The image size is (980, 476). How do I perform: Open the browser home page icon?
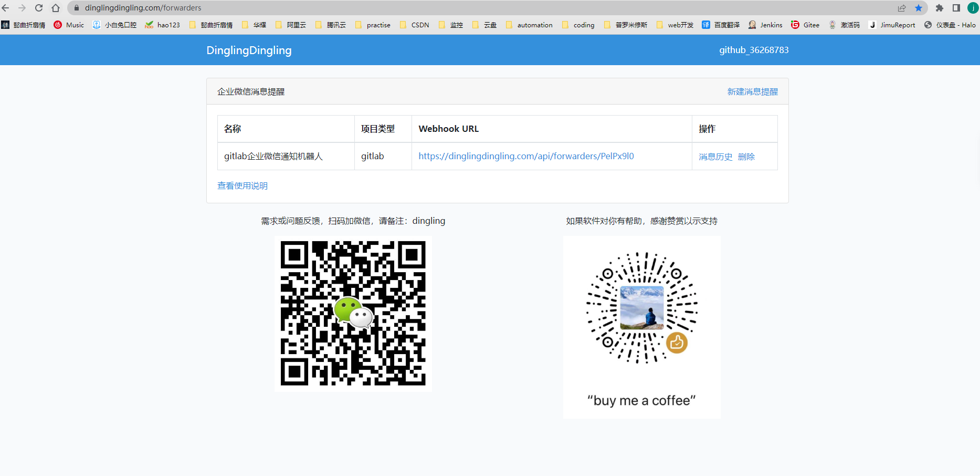tap(56, 8)
